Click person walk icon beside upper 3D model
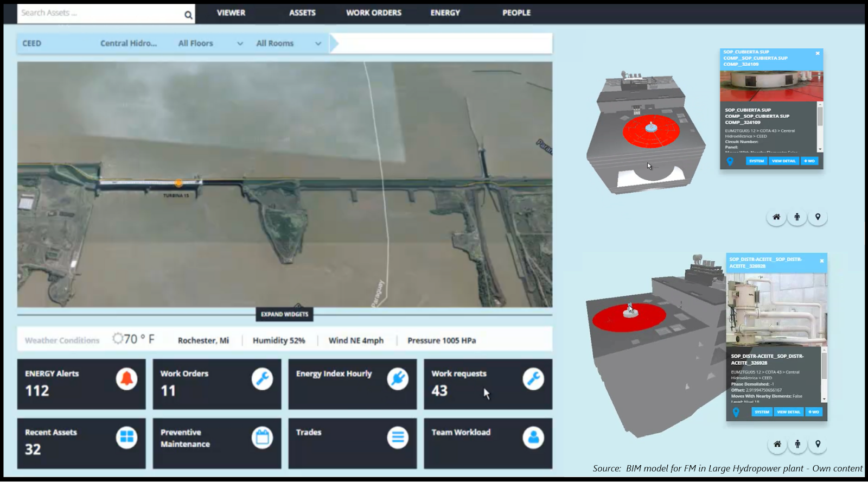The width and height of the screenshot is (868, 482). tap(797, 217)
